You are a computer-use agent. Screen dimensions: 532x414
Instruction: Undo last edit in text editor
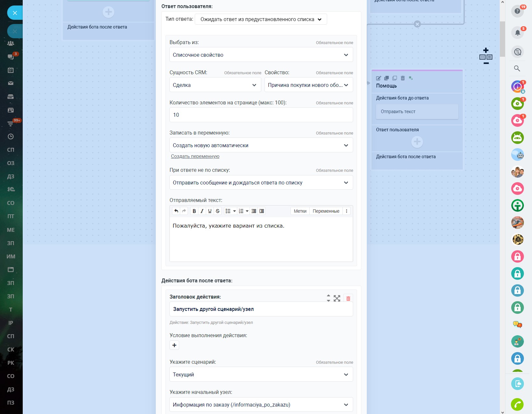coord(176,211)
